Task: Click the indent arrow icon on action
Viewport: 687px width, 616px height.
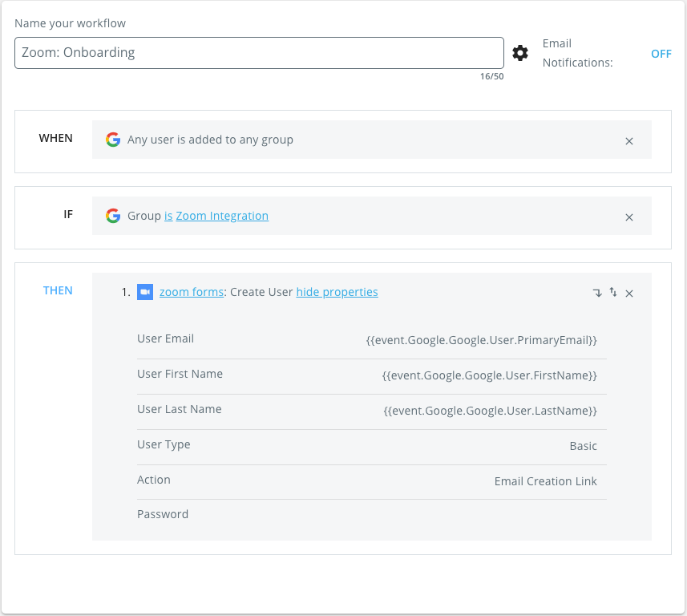Action: click(x=597, y=293)
